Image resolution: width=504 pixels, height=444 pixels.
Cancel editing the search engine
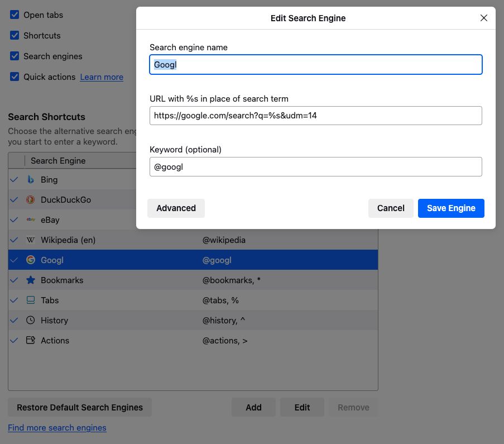coord(390,208)
